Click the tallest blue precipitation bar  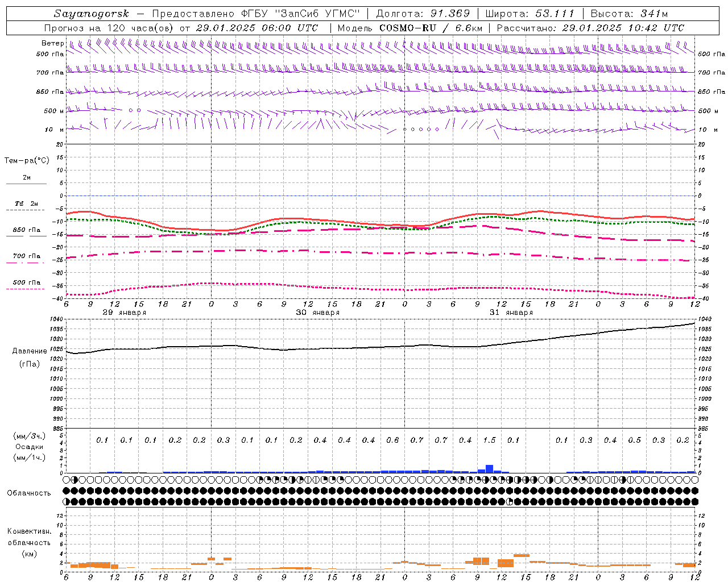(x=489, y=469)
